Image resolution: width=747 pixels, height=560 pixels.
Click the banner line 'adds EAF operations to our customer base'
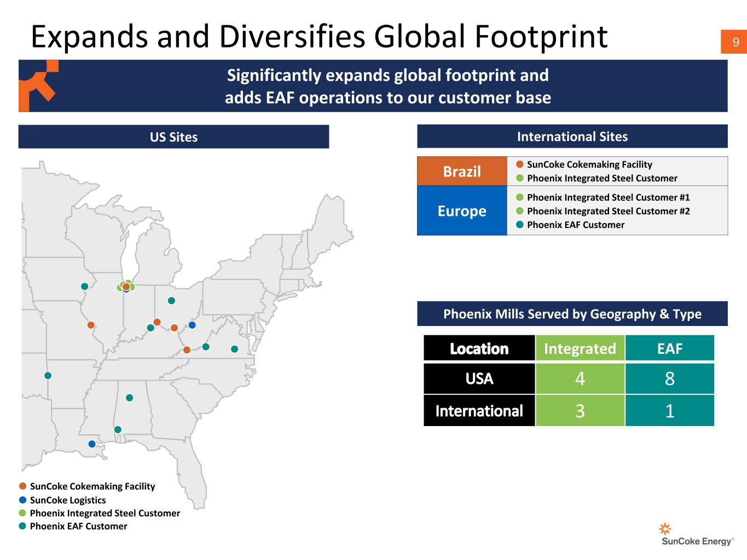coord(388,97)
